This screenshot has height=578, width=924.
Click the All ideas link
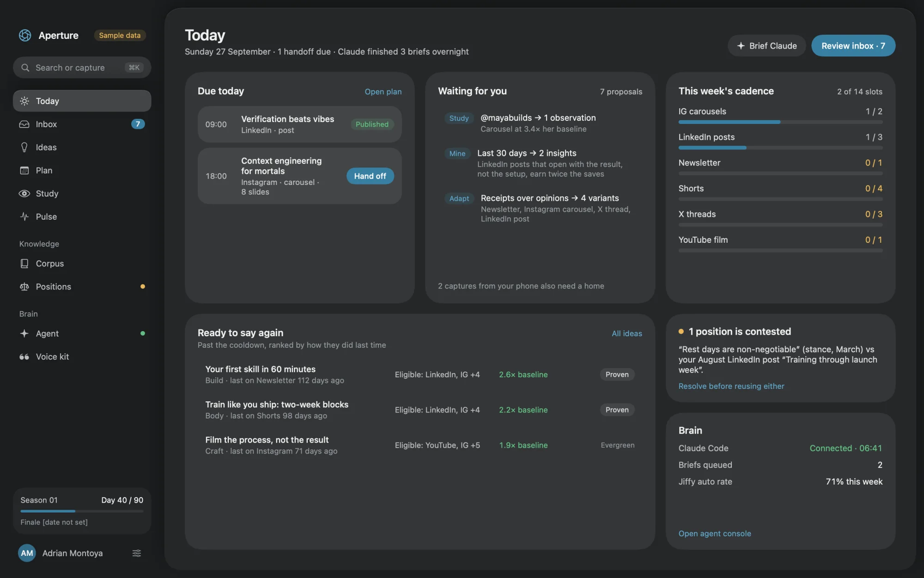coord(626,333)
